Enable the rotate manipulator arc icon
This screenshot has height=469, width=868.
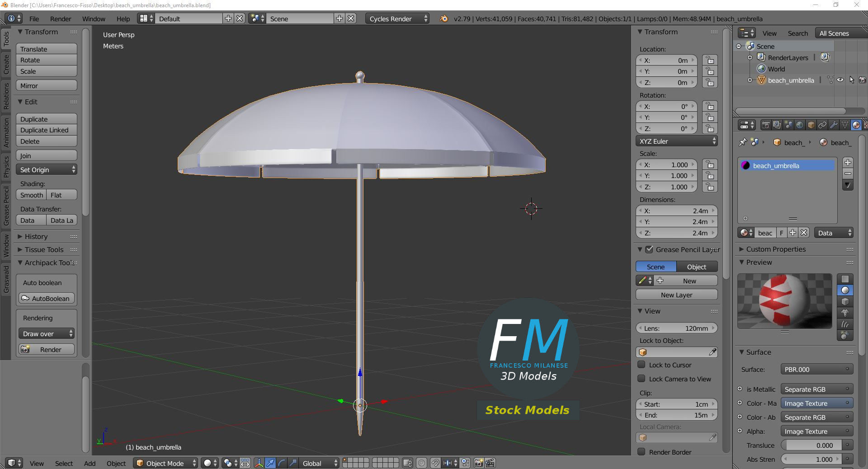(282, 463)
